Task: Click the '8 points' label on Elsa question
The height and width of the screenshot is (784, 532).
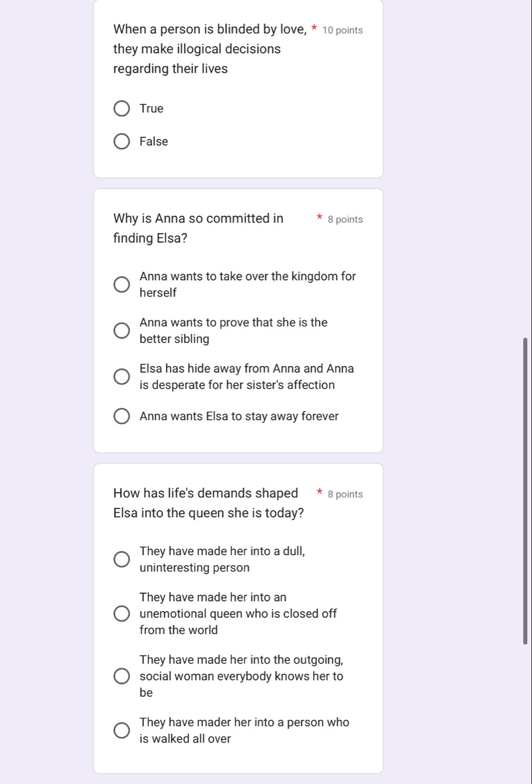Action: click(346, 494)
